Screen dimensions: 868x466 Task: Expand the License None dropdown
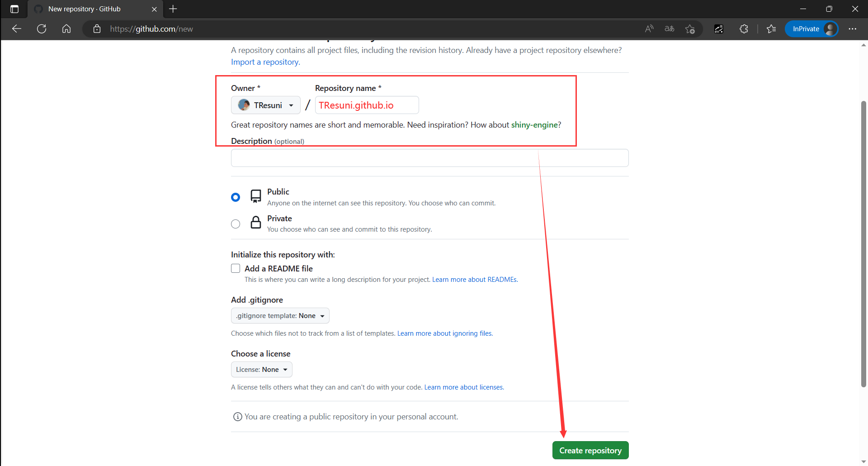coord(262,370)
